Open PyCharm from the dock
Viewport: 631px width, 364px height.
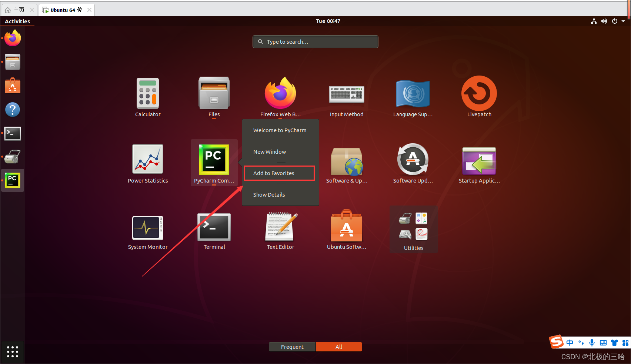click(13, 180)
